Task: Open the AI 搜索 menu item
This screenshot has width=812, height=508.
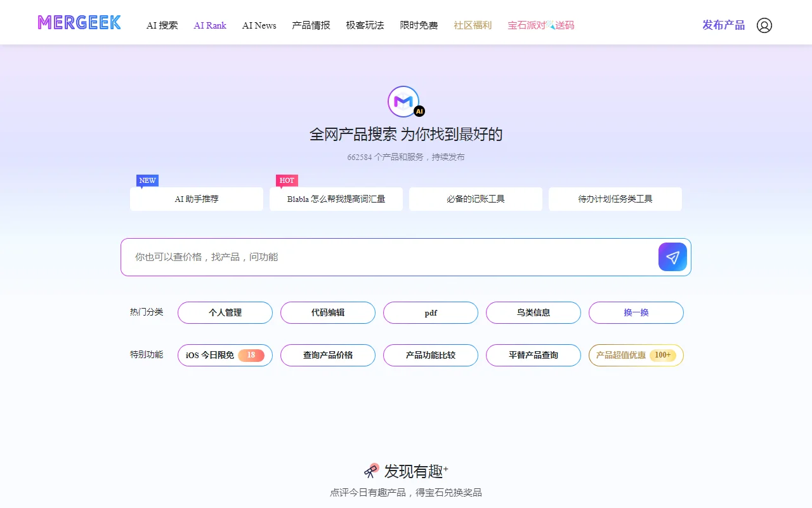Action: 162,25
